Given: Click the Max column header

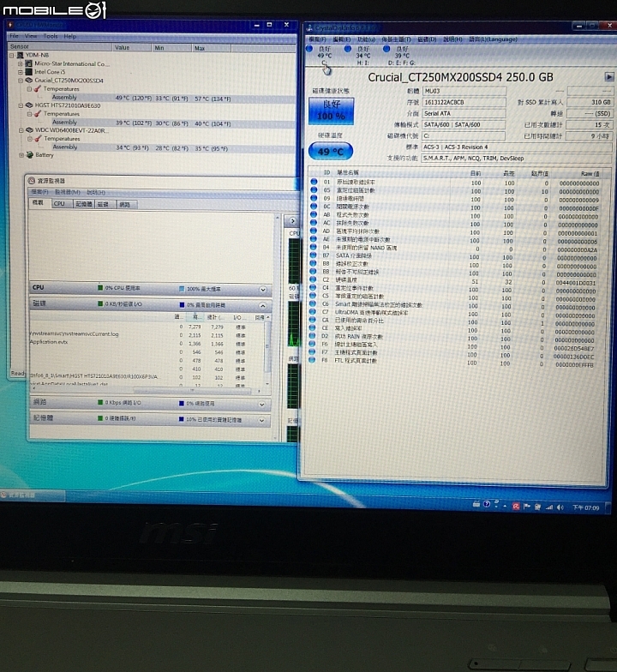Looking at the screenshot, I should [212, 48].
